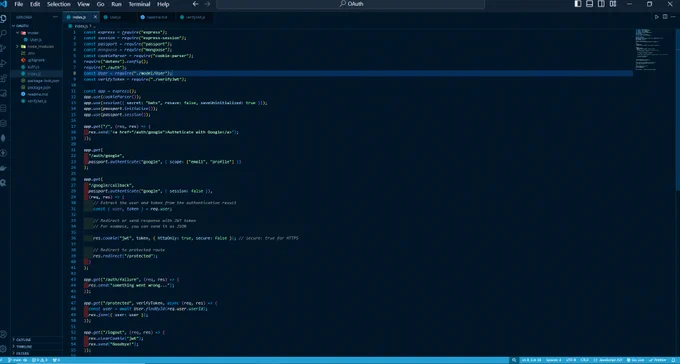Image resolution: width=680 pixels, height=364 pixels.
Task: Open the Thunder Client lightning icon
Action: (4, 153)
